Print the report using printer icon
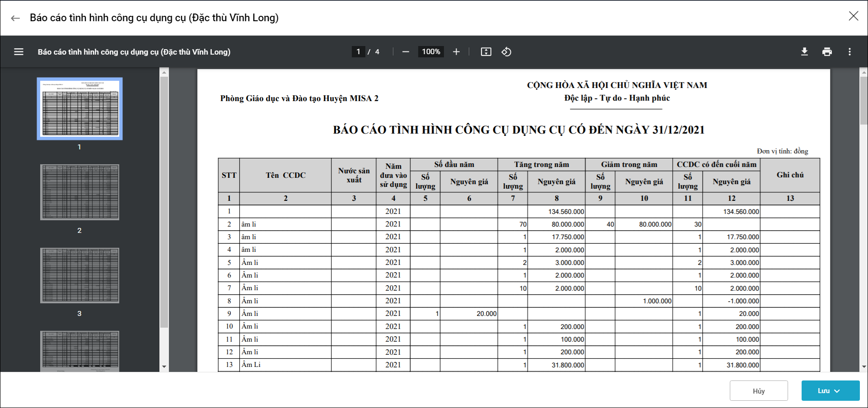 coord(827,52)
